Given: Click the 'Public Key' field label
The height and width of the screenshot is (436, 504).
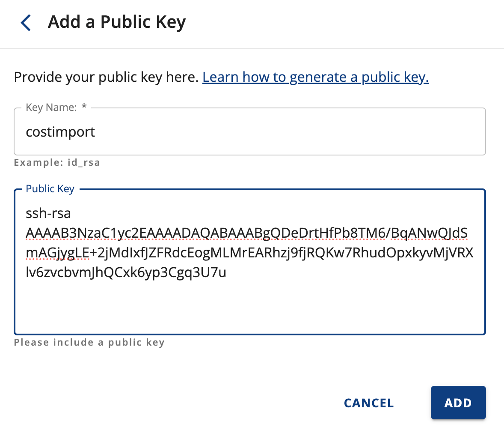Looking at the screenshot, I should (x=50, y=189).
